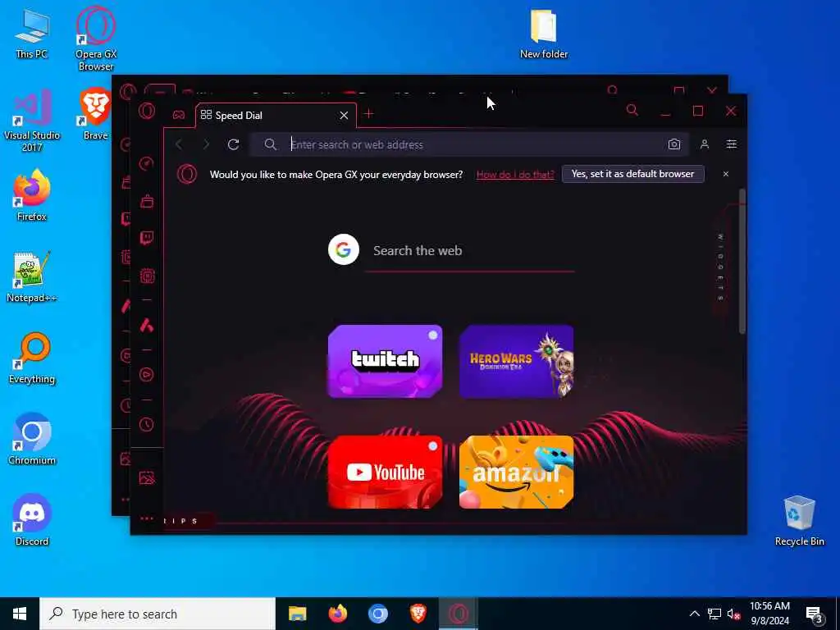The image size is (840, 630).
Task: Open Easy Setup sliders icon
Action: [x=731, y=144]
